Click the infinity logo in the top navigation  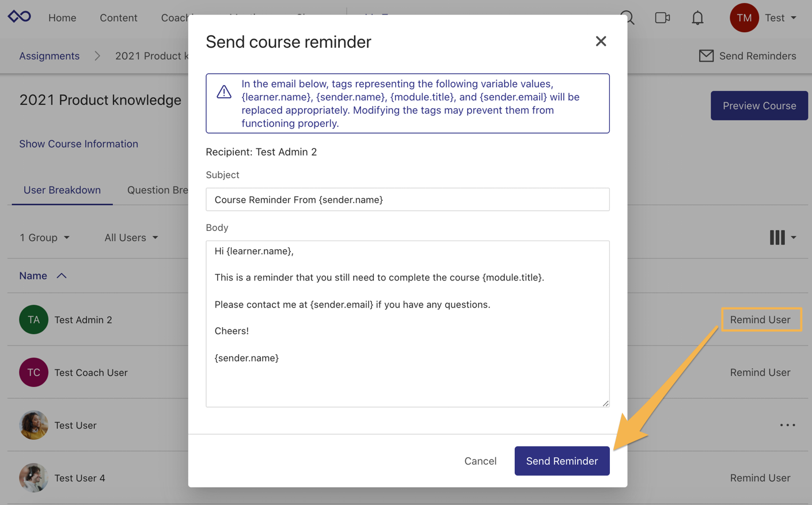pyautogui.click(x=19, y=17)
